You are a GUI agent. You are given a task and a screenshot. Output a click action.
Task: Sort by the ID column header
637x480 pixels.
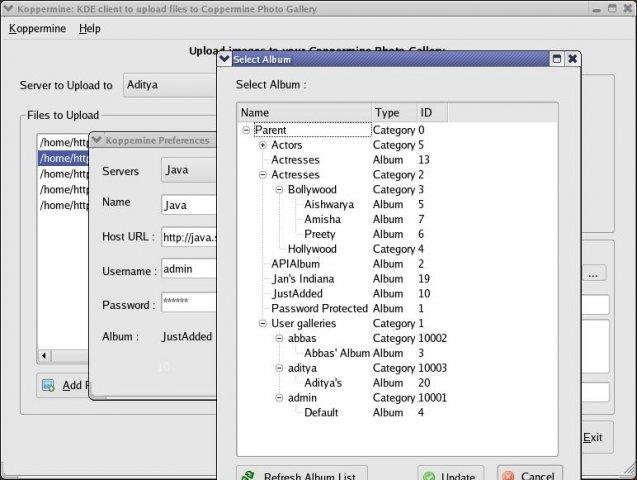click(432, 112)
